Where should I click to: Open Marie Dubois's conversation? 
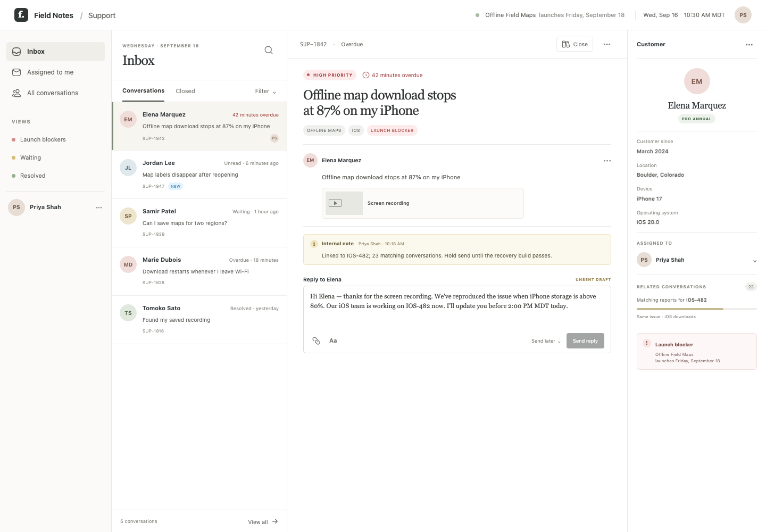click(199, 271)
